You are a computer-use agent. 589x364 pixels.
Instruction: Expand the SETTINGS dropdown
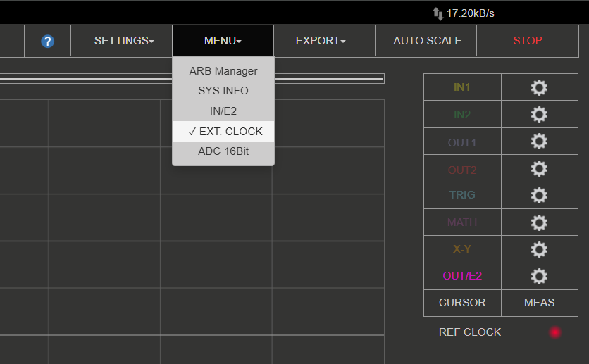click(x=122, y=41)
